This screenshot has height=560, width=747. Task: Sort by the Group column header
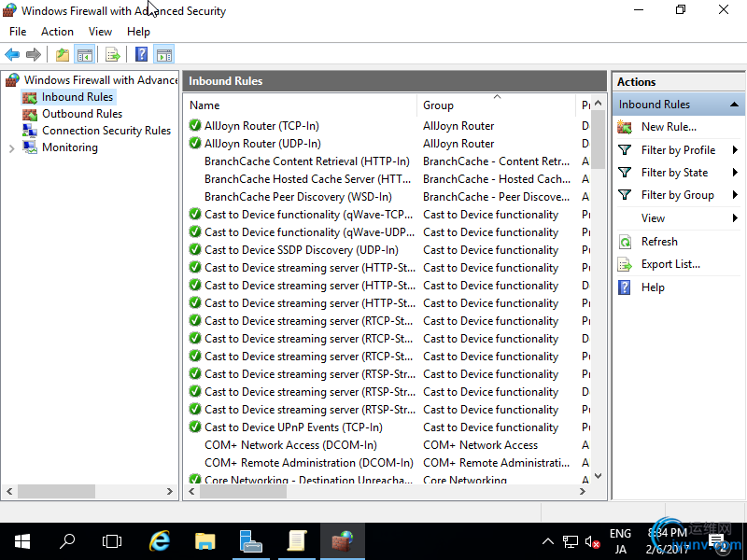click(497, 105)
